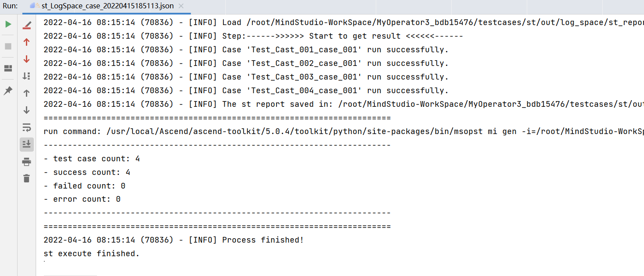Open the Restore Layout icon
This screenshot has height=276, width=644.
8,68
